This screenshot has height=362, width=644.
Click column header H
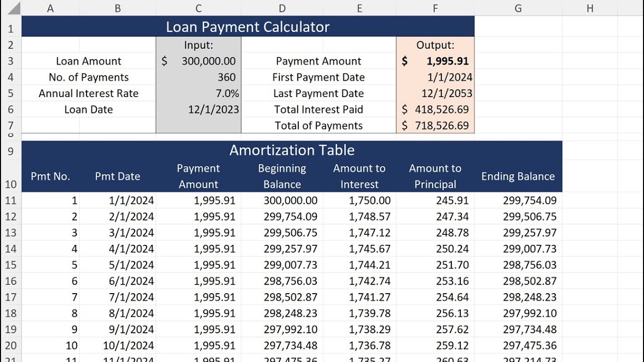[x=590, y=8]
